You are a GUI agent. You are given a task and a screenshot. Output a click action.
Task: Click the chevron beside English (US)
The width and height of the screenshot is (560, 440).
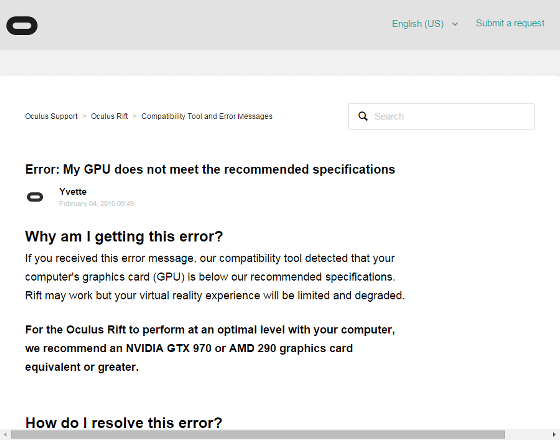pyautogui.click(x=455, y=24)
